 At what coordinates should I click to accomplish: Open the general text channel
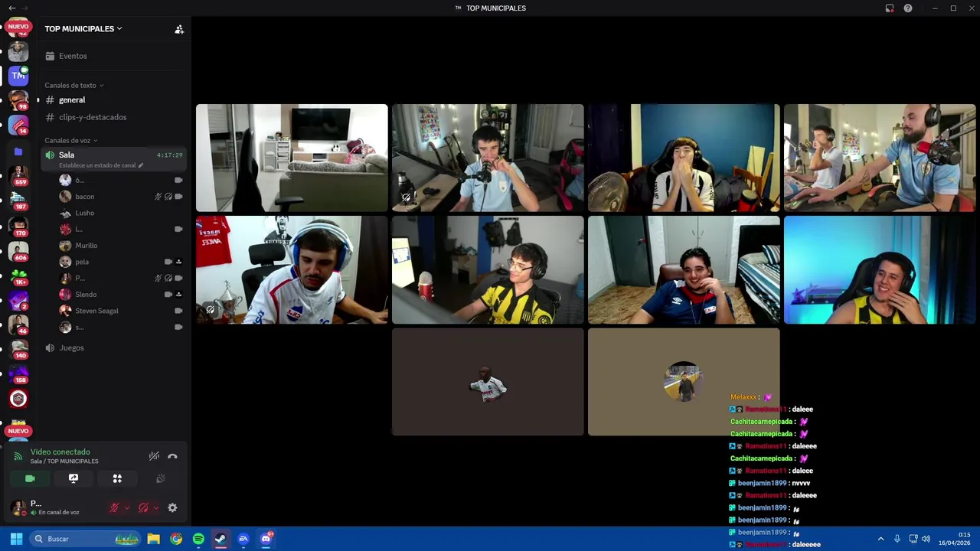click(72, 100)
